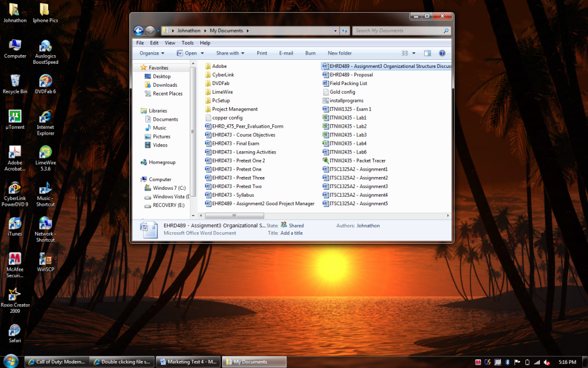Viewport: 588px width, 368px height.
Task: Create a New folder
Action: pyautogui.click(x=339, y=53)
